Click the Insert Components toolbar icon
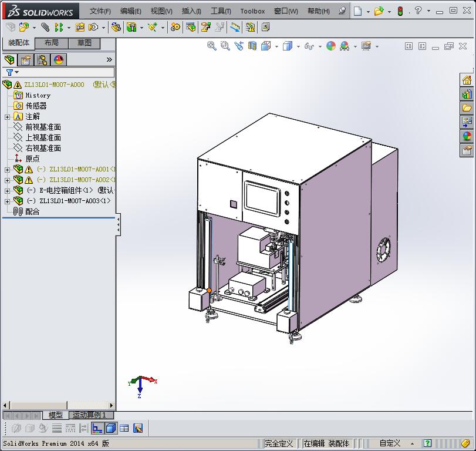476x451 pixels. pos(24,28)
